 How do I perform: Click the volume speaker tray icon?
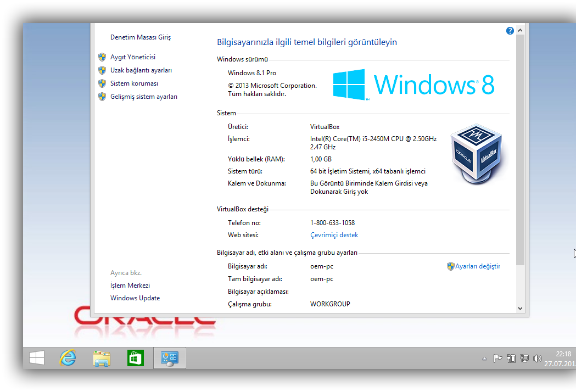(x=538, y=358)
